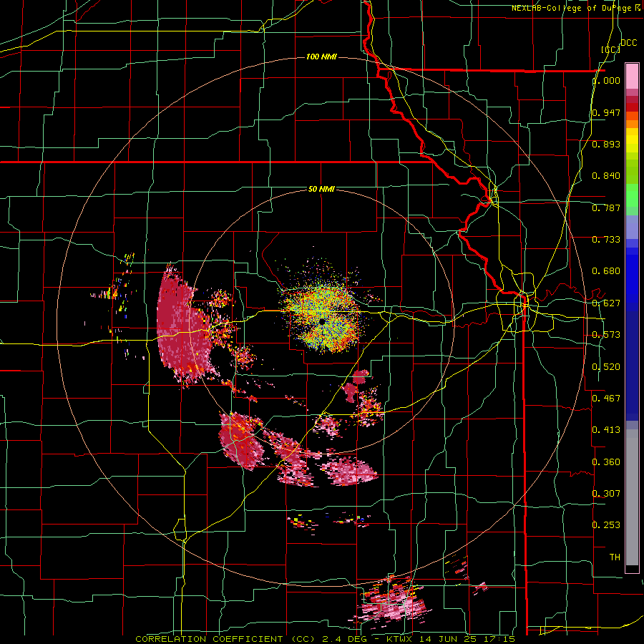The height and width of the screenshot is (644, 644).
Task: Click the TH threshold label on legend
Action: (615, 557)
